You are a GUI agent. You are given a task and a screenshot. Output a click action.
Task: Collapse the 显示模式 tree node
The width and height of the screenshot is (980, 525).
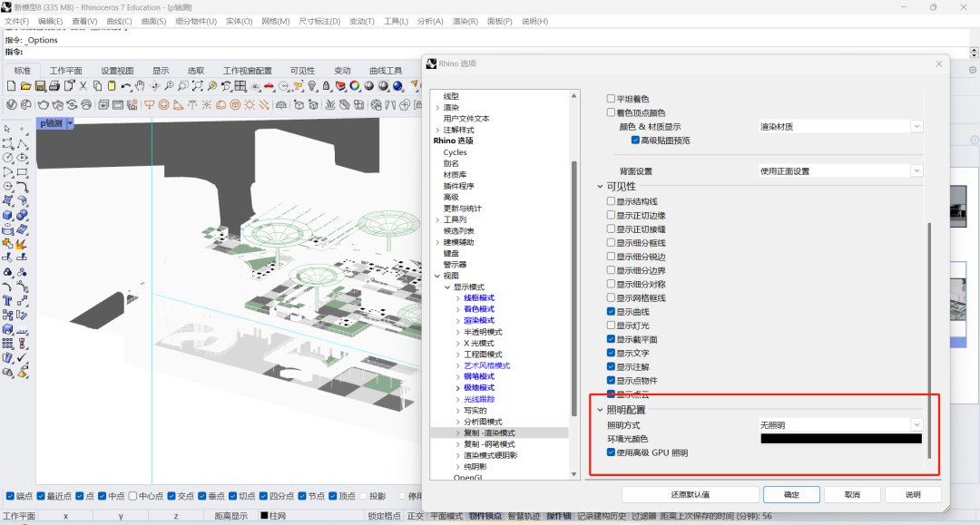(447, 287)
